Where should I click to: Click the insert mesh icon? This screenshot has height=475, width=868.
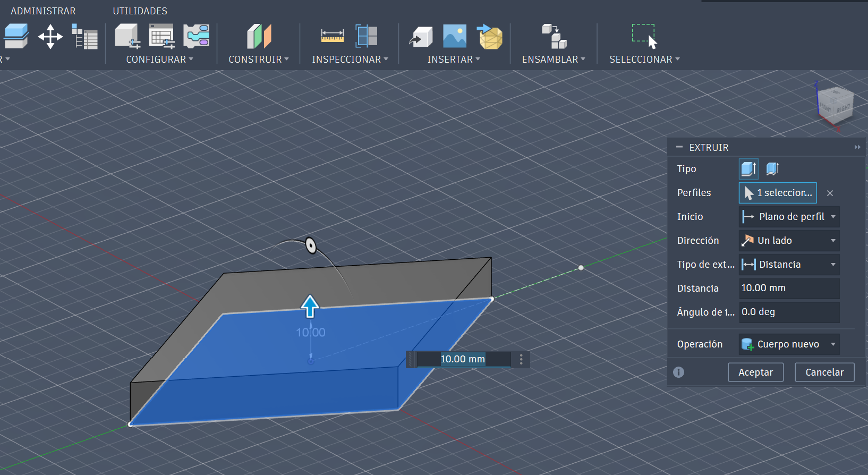(489, 37)
